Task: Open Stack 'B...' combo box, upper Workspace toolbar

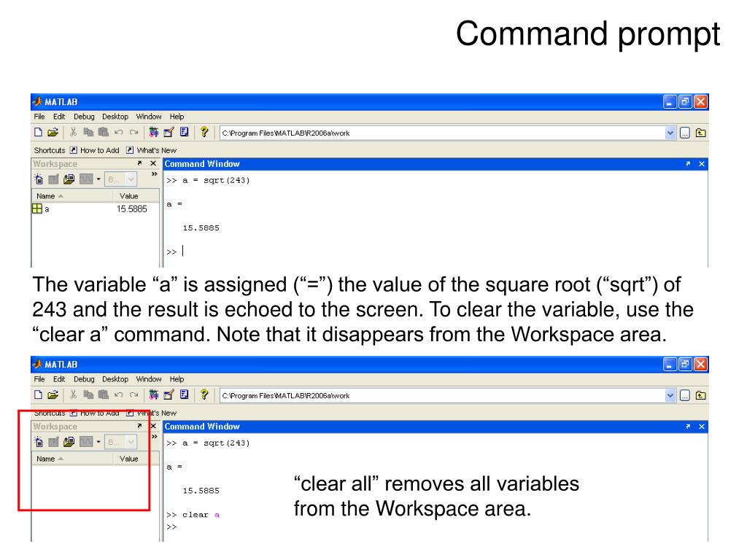Action: [x=120, y=179]
